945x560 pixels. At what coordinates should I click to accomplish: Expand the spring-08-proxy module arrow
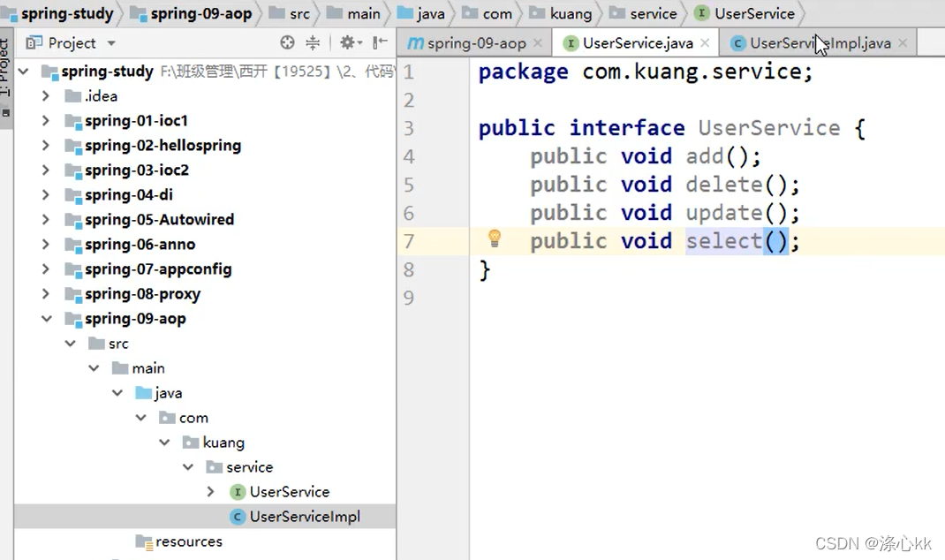[46, 293]
